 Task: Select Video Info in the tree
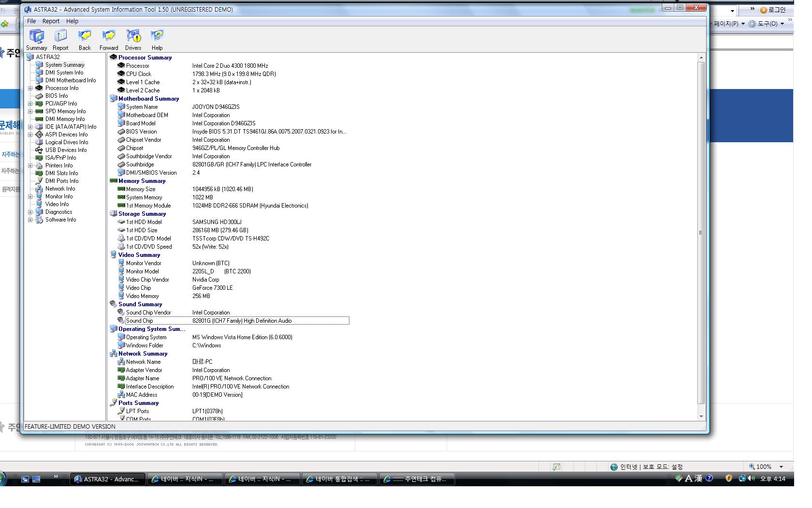(57, 204)
